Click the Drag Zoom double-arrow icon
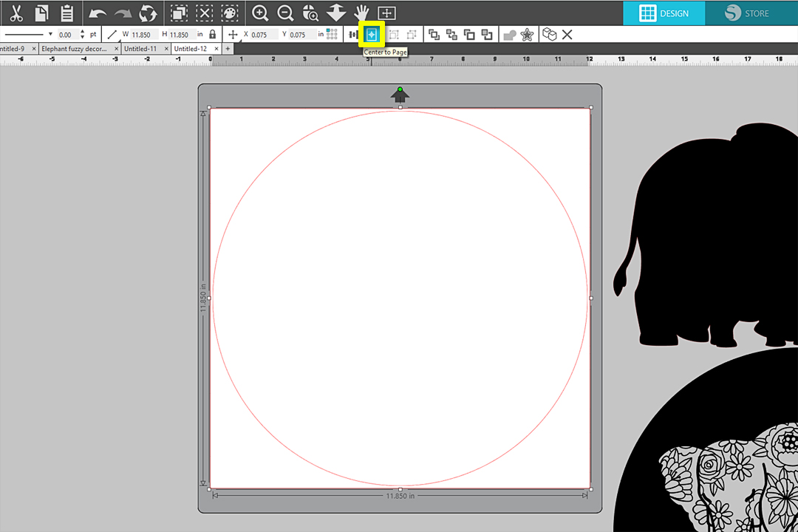Viewport: 798px width, 532px height. point(336,13)
